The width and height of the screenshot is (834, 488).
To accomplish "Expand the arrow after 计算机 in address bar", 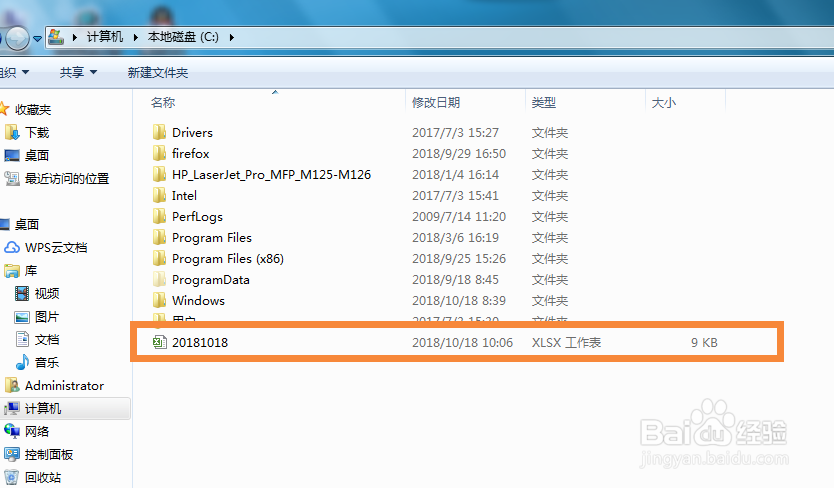I will pos(136,37).
